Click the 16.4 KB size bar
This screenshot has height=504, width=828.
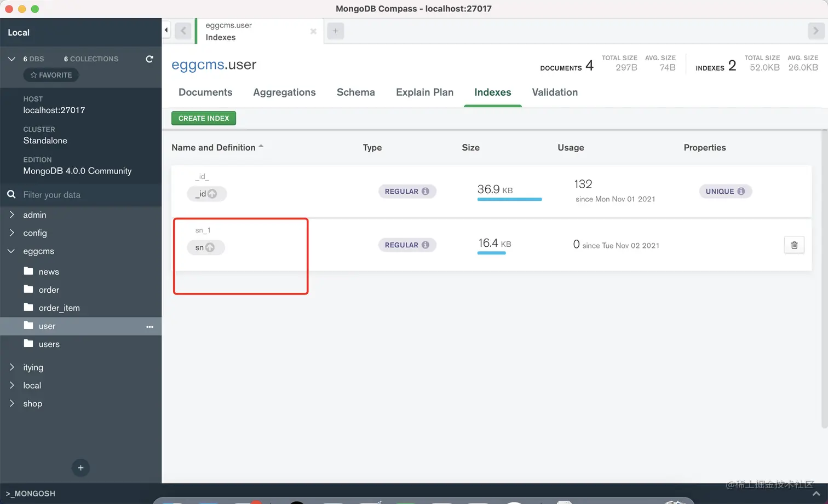(x=492, y=253)
